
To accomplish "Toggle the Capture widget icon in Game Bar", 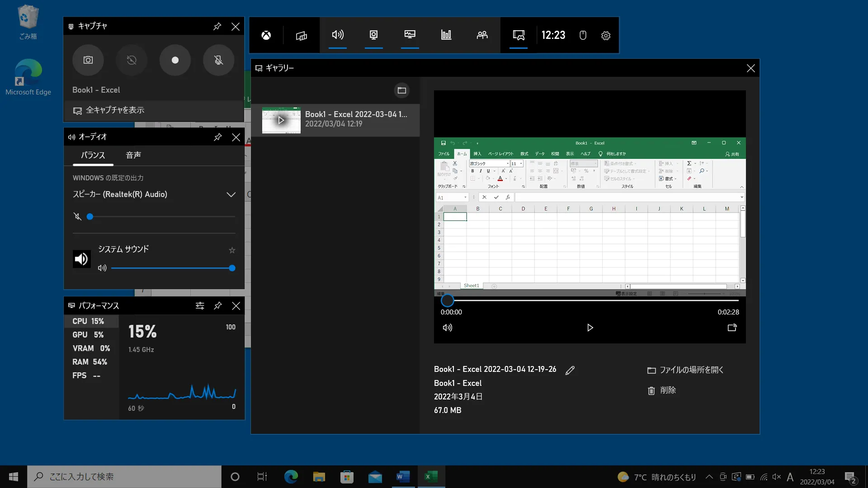I will point(374,35).
